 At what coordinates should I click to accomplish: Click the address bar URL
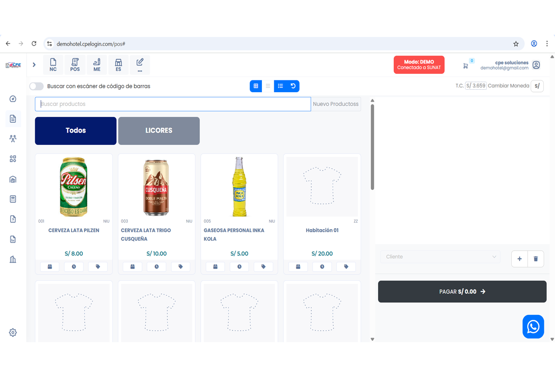click(91, 44)
